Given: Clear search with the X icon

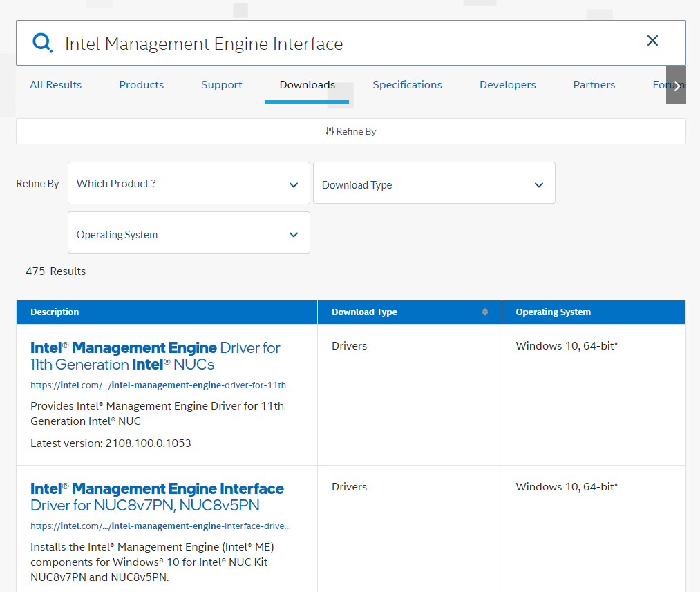Looking at the screenshot, I should [652, 41].
